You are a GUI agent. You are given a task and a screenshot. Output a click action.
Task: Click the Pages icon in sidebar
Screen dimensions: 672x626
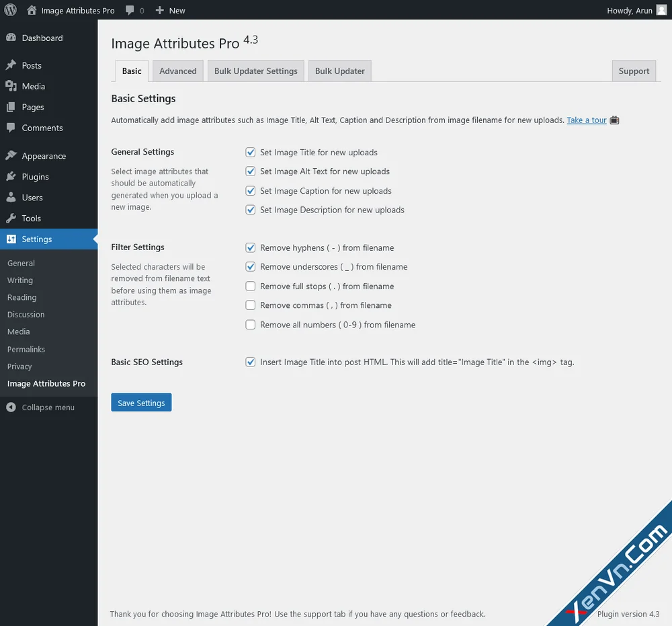pyautogui.click(x=11, y=107)
